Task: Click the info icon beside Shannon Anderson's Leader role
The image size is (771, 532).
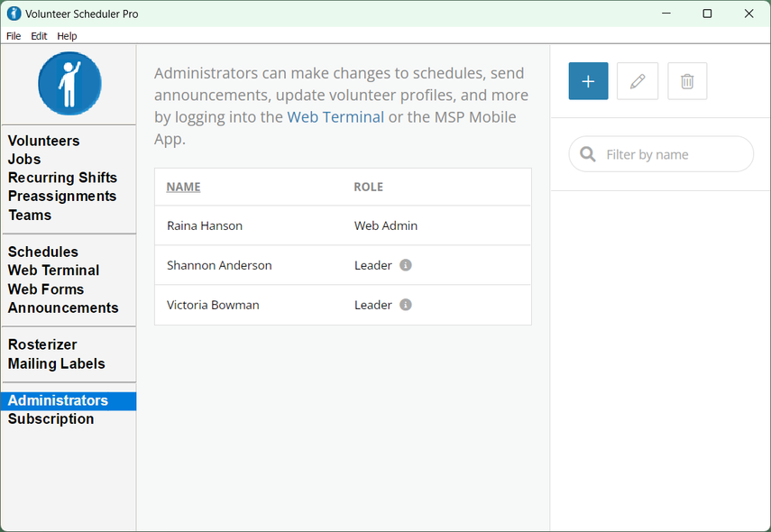Action: click(405, 265)
